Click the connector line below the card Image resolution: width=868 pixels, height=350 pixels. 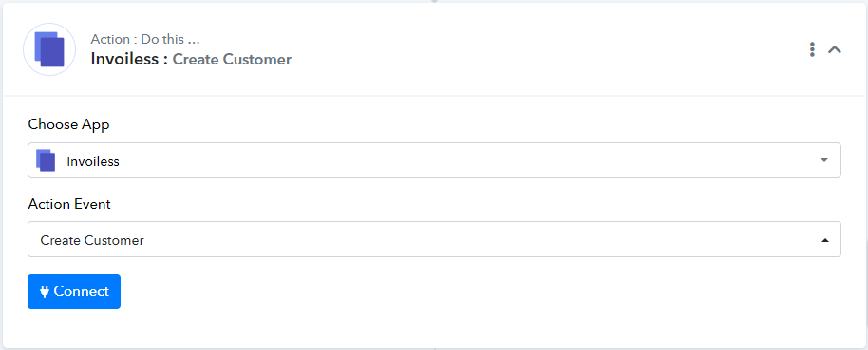coord(434,348)
